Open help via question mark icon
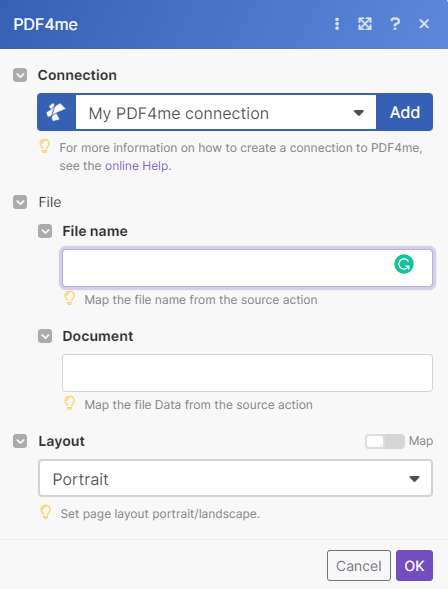This screenshot has height=589, width=448. (395, 24)
